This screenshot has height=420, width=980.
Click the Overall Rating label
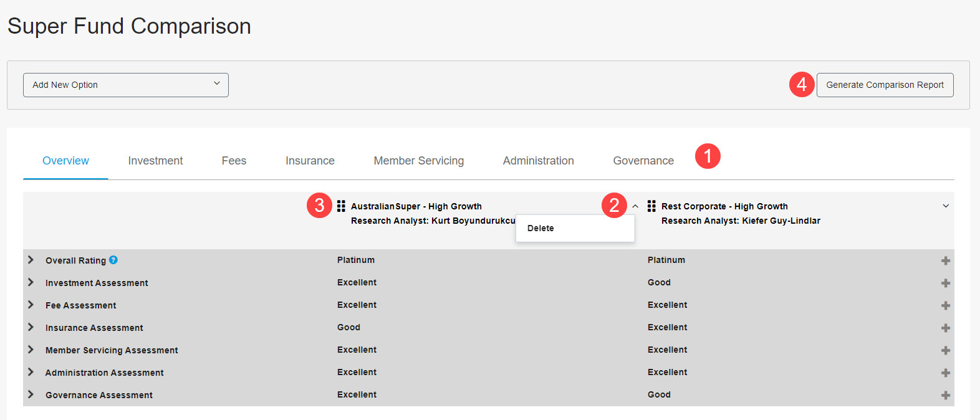point(75,260)
